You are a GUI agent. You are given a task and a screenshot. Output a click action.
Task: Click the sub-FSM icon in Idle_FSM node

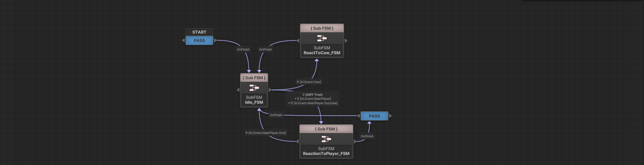pos(254,88)
